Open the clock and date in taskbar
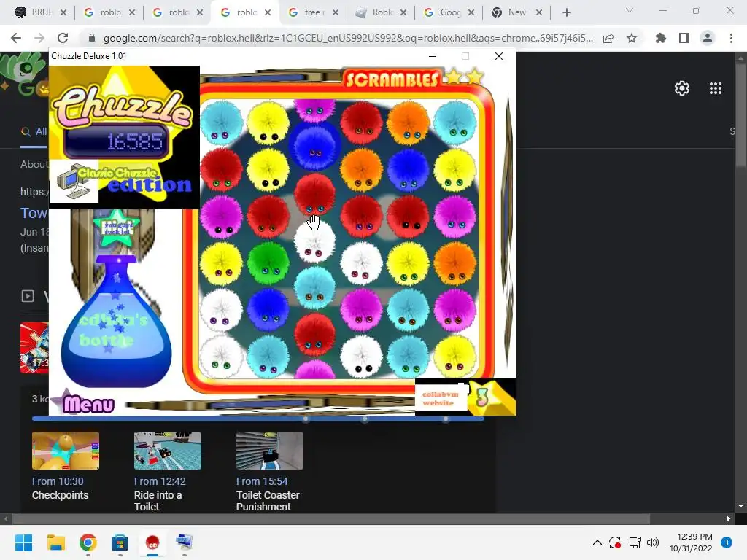The height and width of the screenshot is (560, 747). (691, 542)
